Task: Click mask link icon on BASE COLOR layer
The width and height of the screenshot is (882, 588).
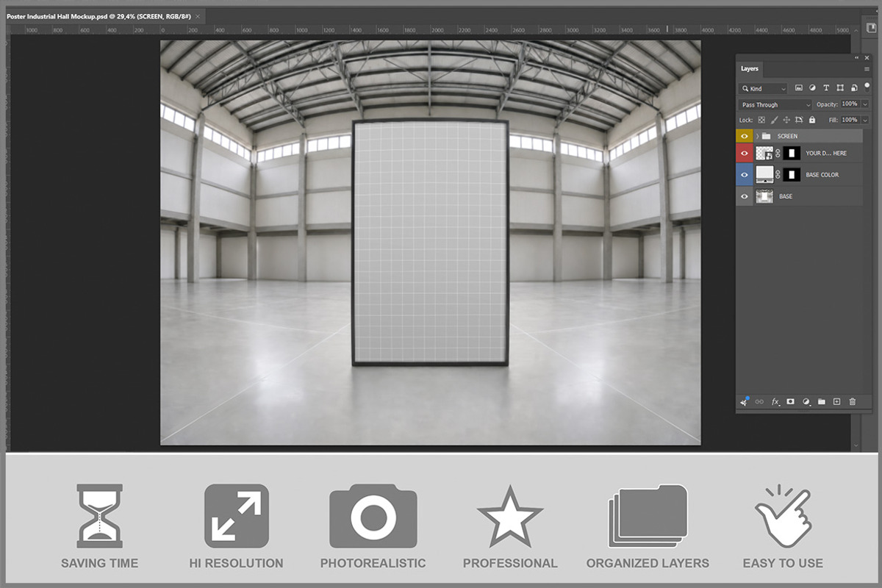Action: coord(778,175)
